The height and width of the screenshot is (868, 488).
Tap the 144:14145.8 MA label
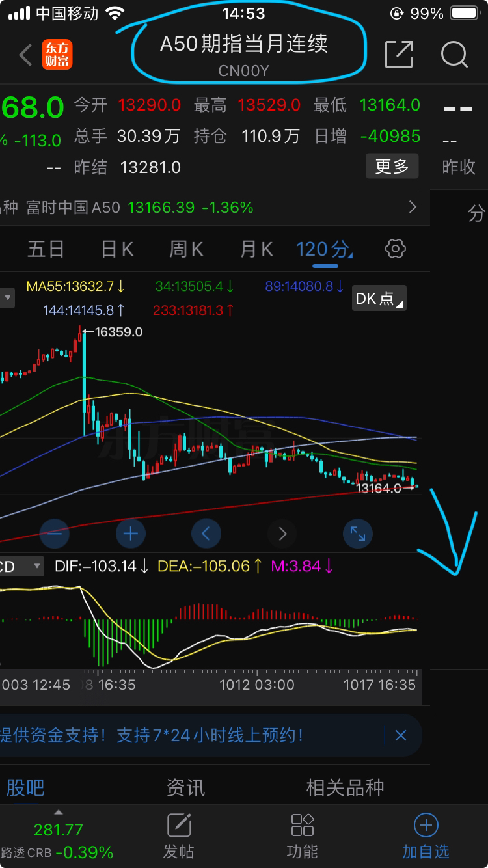pyautogui.click(x=85, y=311)
